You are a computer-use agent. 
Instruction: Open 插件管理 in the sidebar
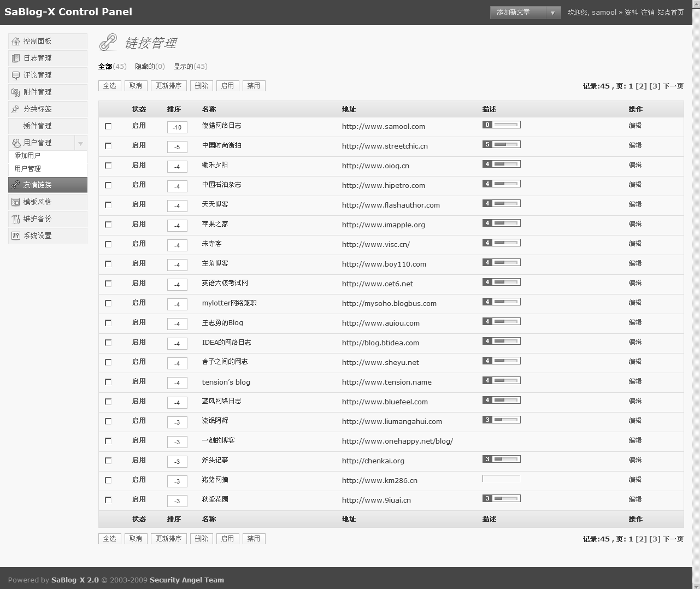coord(48,126)
